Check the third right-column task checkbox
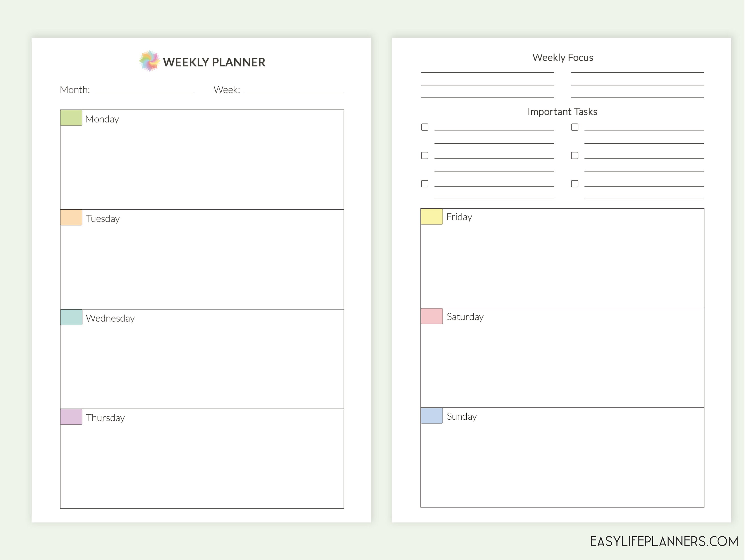Image resolution: width=747 pixels, height=560 pixels. [x=575, y=184]
